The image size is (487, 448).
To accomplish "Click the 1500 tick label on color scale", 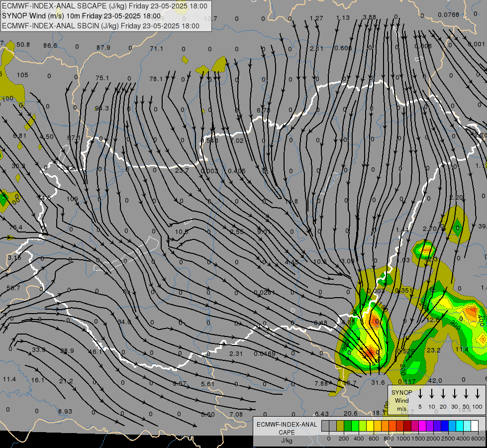I will coord(418,439).
